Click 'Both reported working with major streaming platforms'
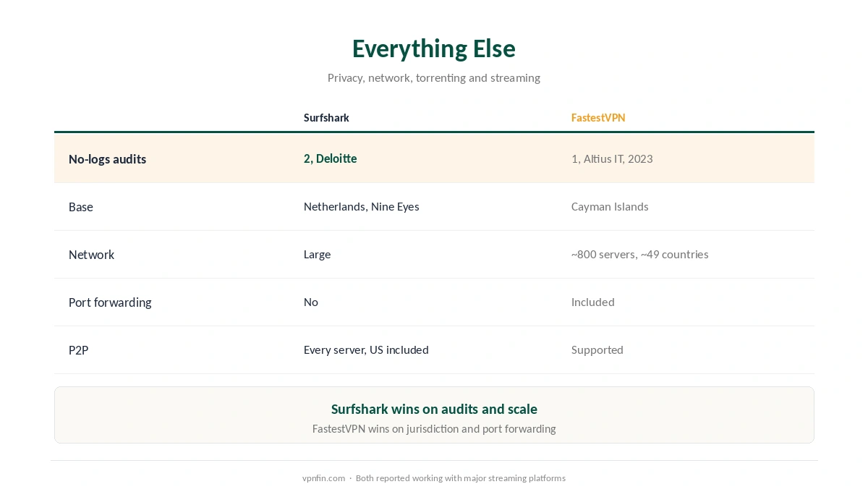This screenshot has width=868, height=492. pyautogui.click(x=461, y=478)
